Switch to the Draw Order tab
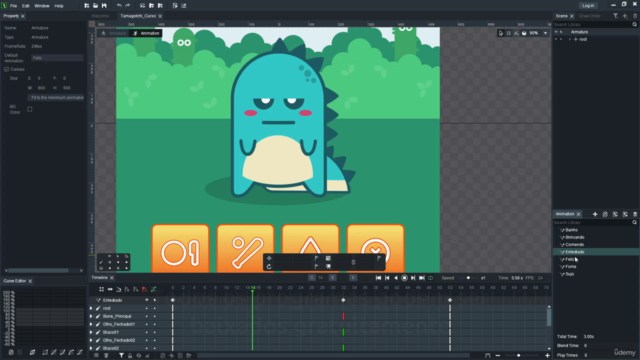Image resolution: width=640 pixels, height=360 pixels. tap(589, 16)
